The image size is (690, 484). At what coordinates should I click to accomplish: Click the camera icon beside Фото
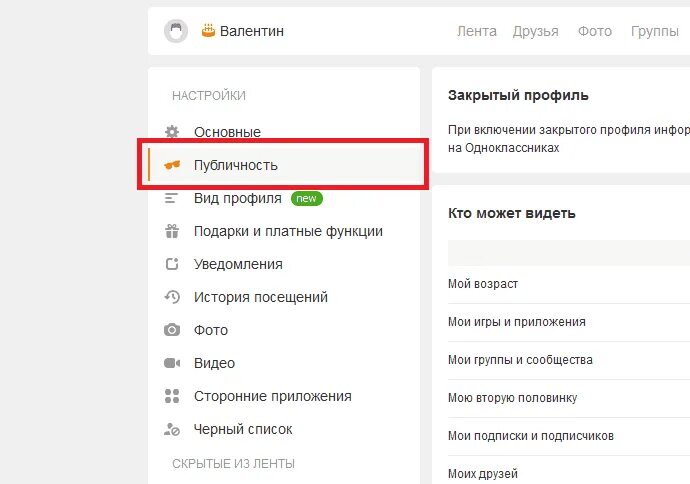(172, 330)
